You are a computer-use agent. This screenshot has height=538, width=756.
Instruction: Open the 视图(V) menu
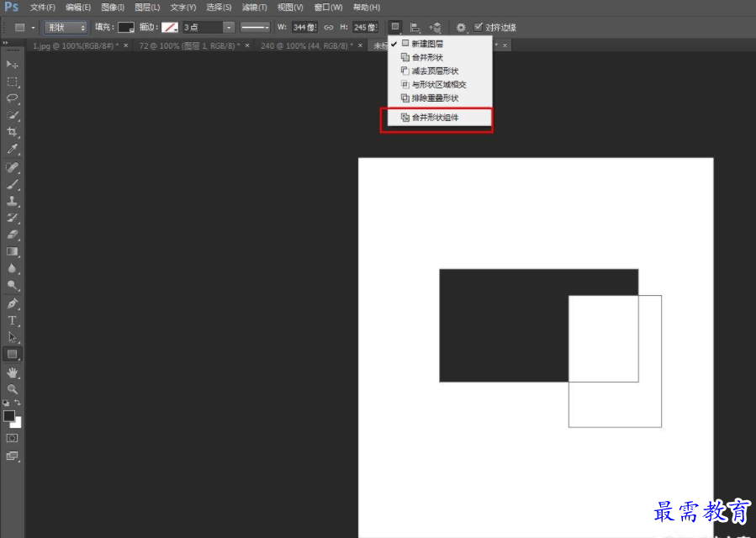pyautogui.click(x=290, y=8)
